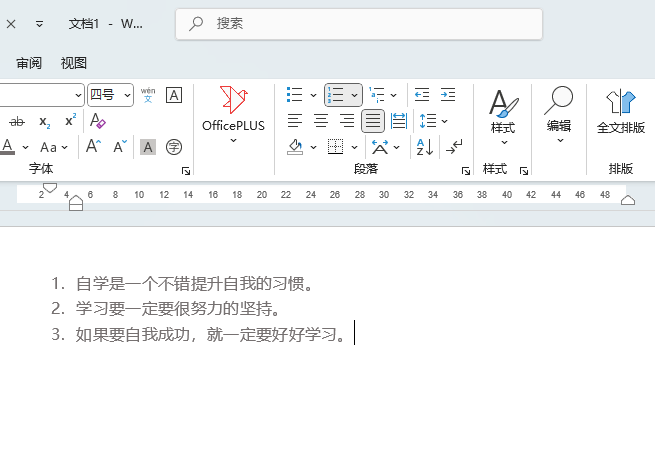
Task: Click the right indent marker on ruler
Action: click(628, 200)
